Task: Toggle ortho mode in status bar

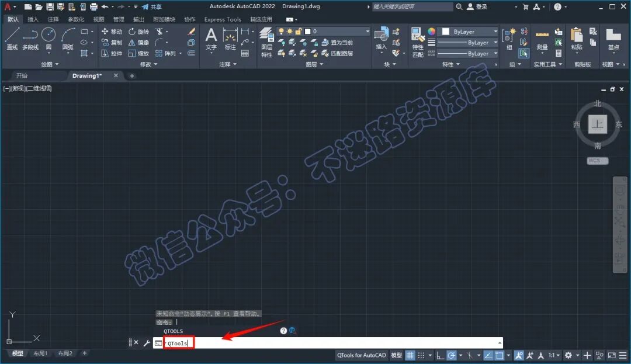Action: [x=440, y=355]
